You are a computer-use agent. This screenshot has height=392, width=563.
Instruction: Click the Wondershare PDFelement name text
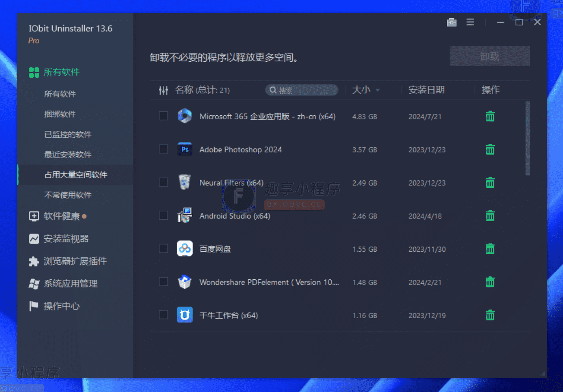269,282
